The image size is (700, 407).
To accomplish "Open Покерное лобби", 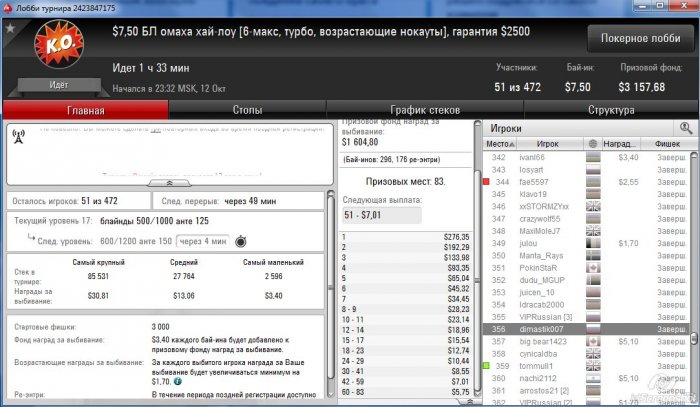I will tap(641, 38).
